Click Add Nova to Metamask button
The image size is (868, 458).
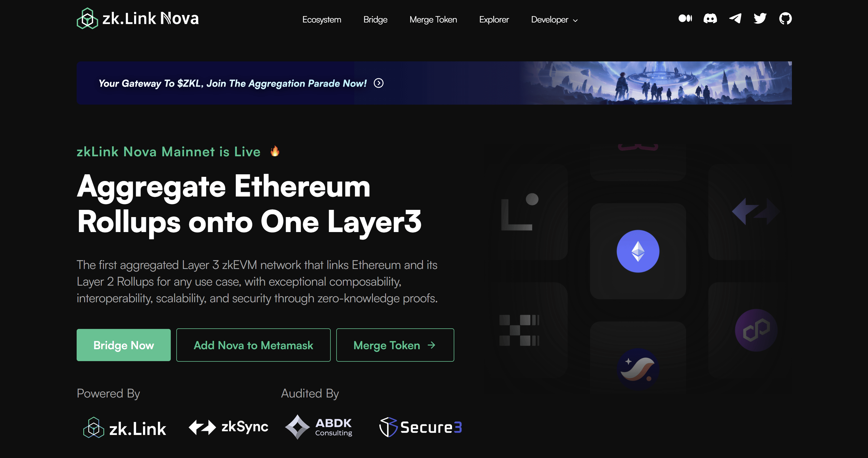(254, 345)
